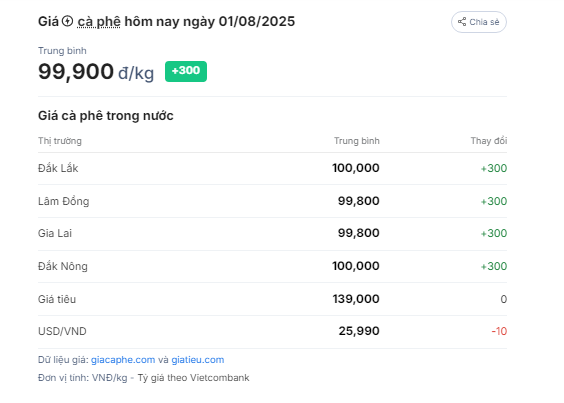Click the Giá cà phê trong nước heading

tap(106, 116)
